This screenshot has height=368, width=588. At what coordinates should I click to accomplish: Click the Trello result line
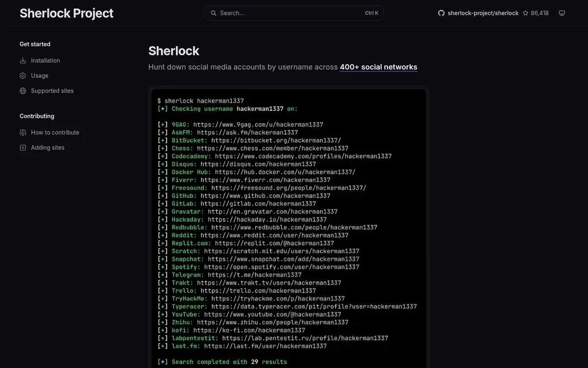(x=237, y=290)
